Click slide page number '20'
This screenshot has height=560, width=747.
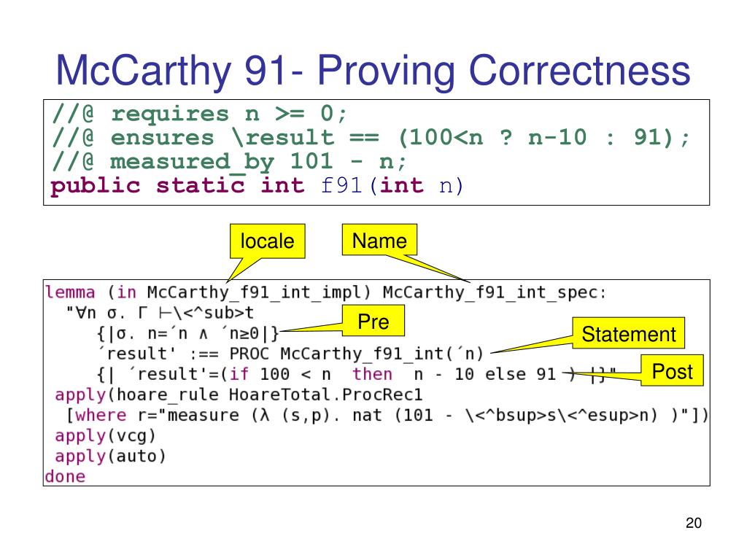coord(694,523)
